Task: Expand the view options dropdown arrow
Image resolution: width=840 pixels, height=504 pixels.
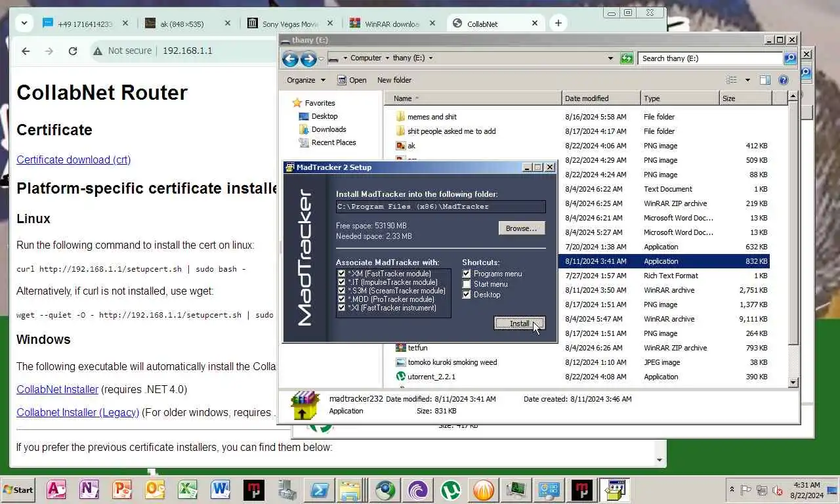Action: (747, 80)
